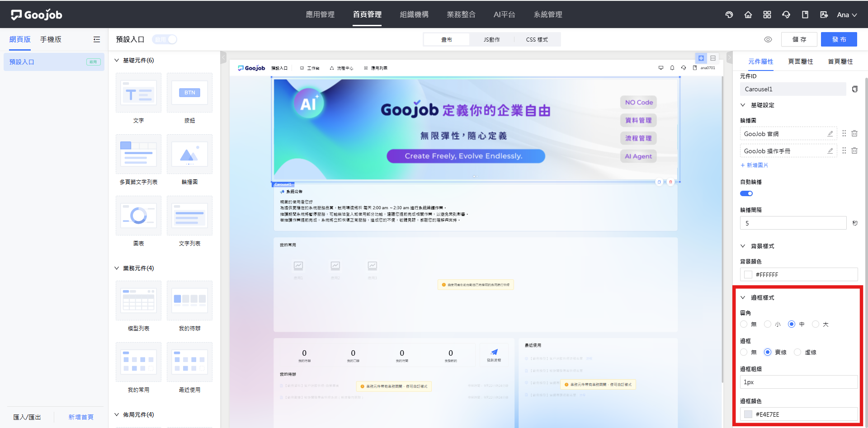The height and width of the screenshot is (428, 868).
Task: Collapse the 背景樣式 section
Action: point(743,246)
